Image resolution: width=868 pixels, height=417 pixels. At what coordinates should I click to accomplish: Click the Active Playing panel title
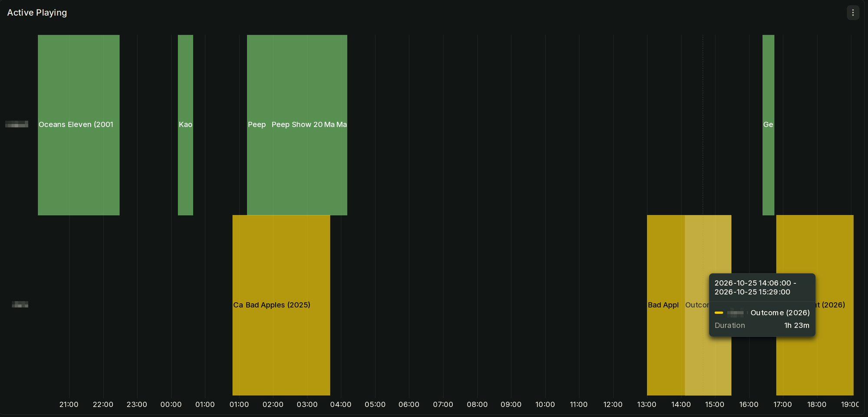pos(37,13)
